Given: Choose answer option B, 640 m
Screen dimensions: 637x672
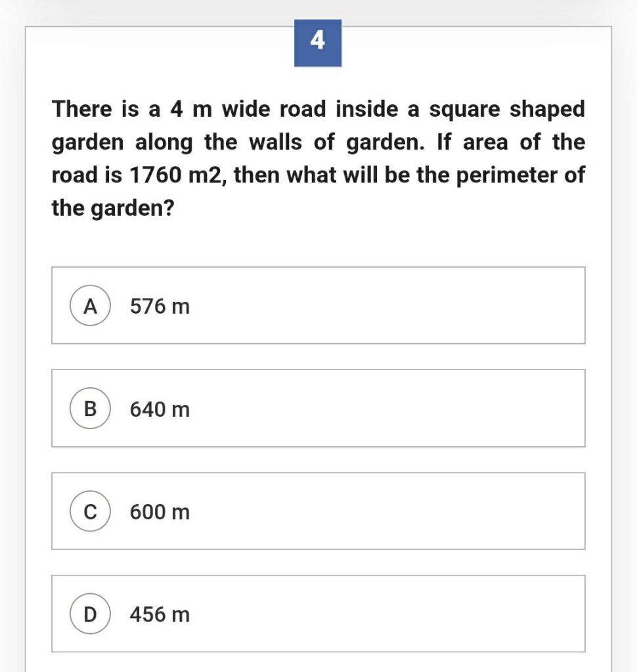Looking at the screenshot, I should (x=318, y=408).
